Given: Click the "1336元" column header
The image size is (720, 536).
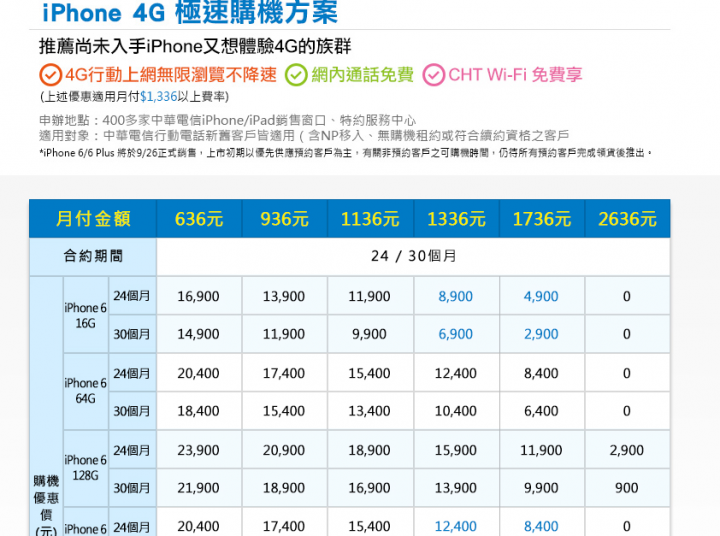Looking at the screenshot, I should [456, 219].
